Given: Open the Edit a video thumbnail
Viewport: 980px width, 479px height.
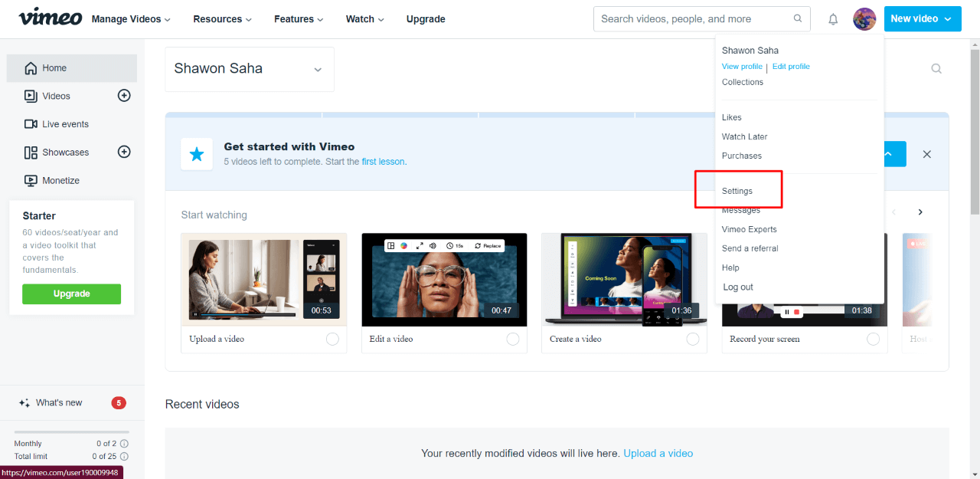Looking at the screenshot, I should click(444, 280).
